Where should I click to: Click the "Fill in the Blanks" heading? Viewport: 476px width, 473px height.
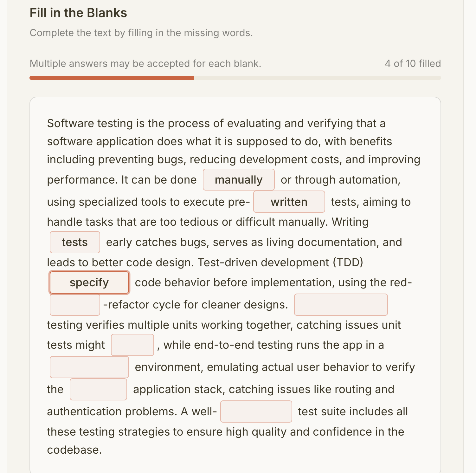(78, 13)
